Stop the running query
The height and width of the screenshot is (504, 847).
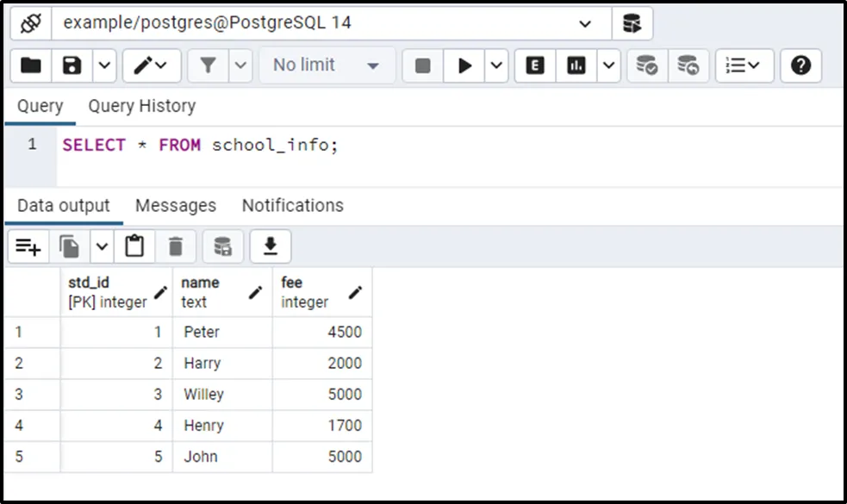click(x=422, y=65)
